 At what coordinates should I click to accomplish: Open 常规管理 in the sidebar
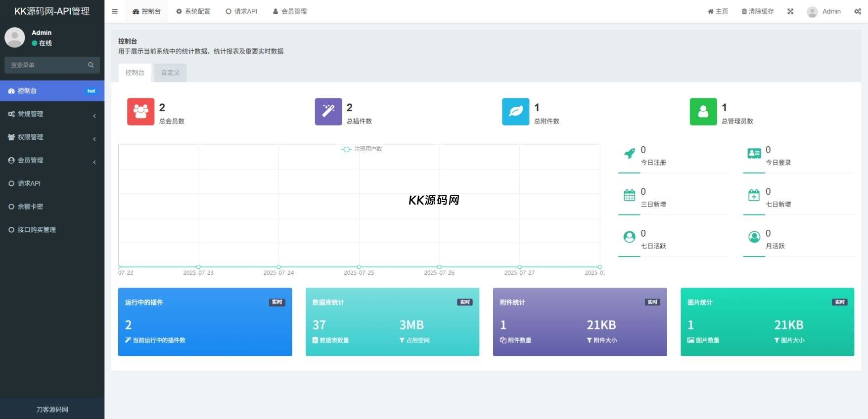tap(52, 114)
